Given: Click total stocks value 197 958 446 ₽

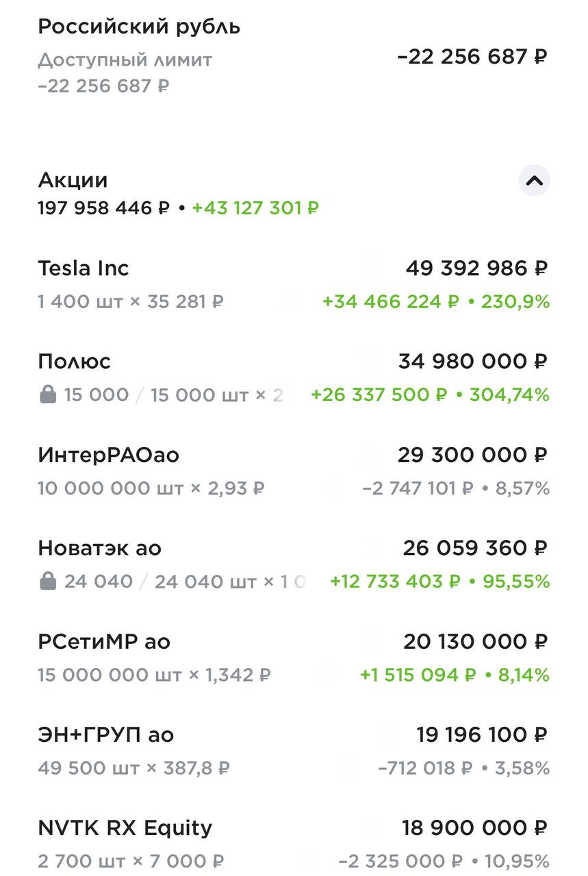Looking at the screenshot, I should click(103, 208).
